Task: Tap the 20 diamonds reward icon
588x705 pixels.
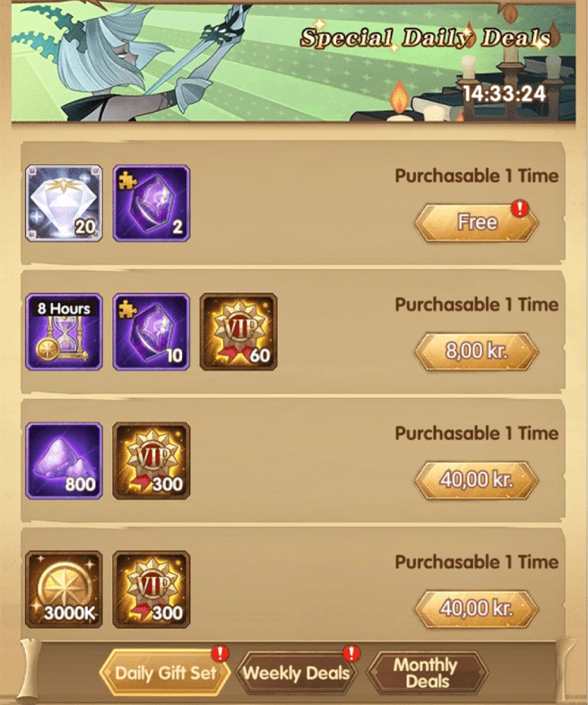Action: coord(65,204)
